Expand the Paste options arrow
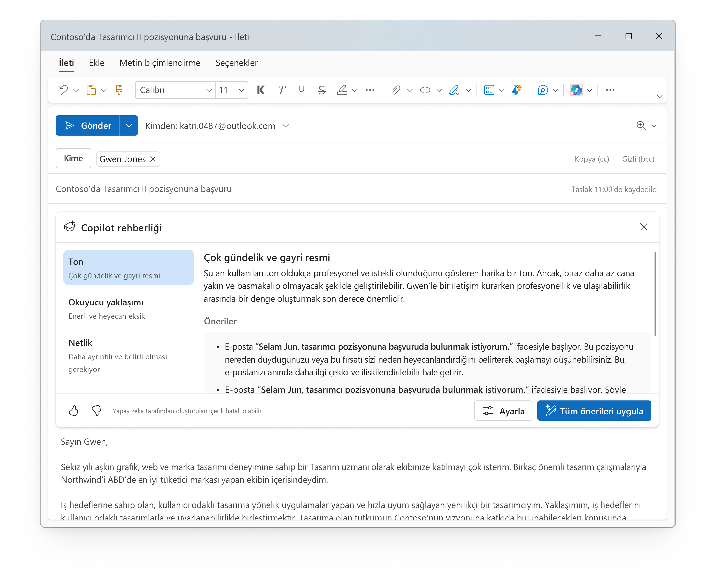 point(104,90)
